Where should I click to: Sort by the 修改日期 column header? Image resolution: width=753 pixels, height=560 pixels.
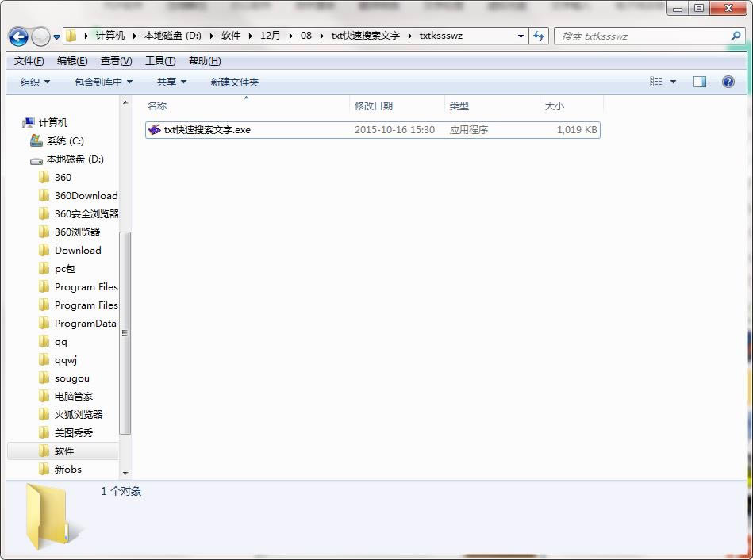point(374,105)
